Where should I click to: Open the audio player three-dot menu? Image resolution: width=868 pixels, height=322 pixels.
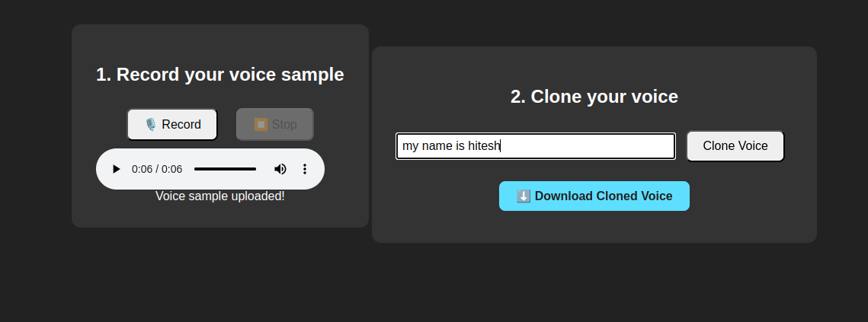point(305,169)
